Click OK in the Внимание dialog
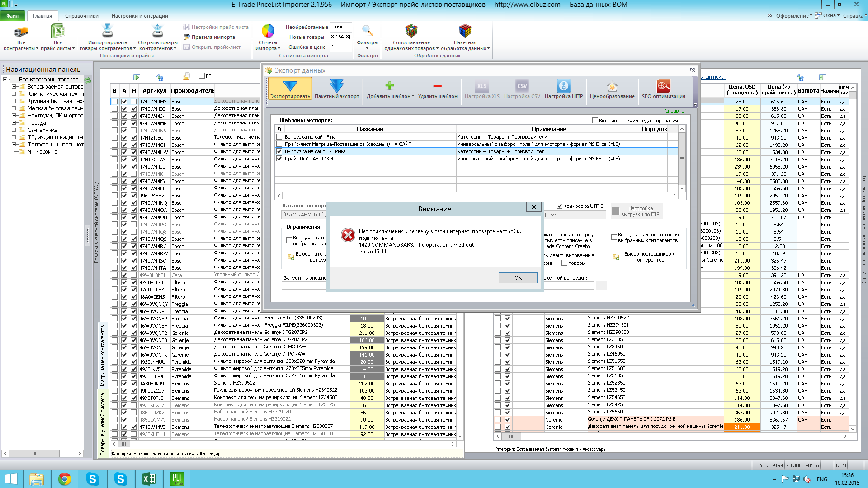Viewport: 868px width, 488px height. 518,278
